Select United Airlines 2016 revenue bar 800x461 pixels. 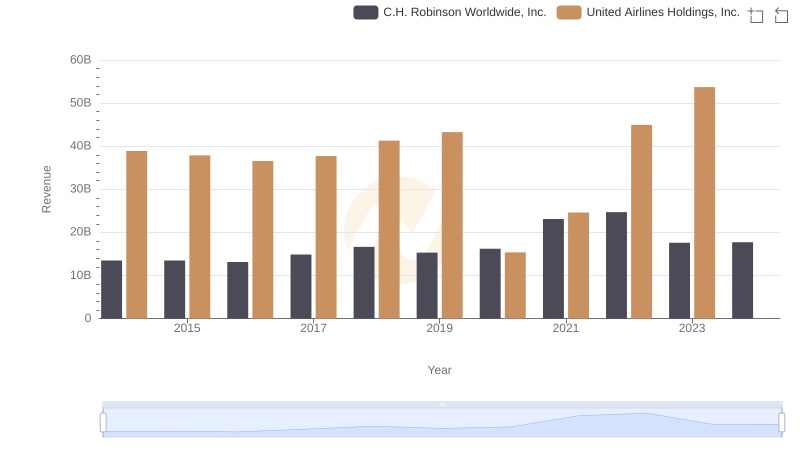[x=263, y=240]
